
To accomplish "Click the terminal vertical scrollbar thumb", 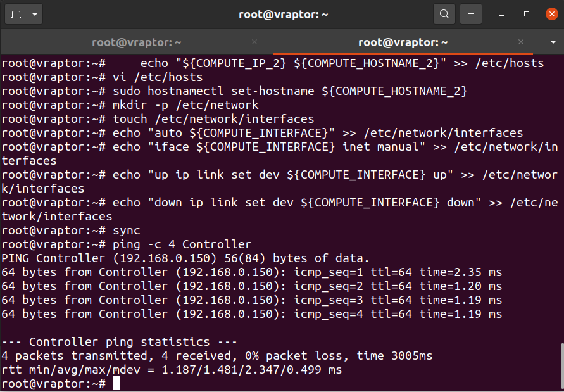I will coord(562,367).
